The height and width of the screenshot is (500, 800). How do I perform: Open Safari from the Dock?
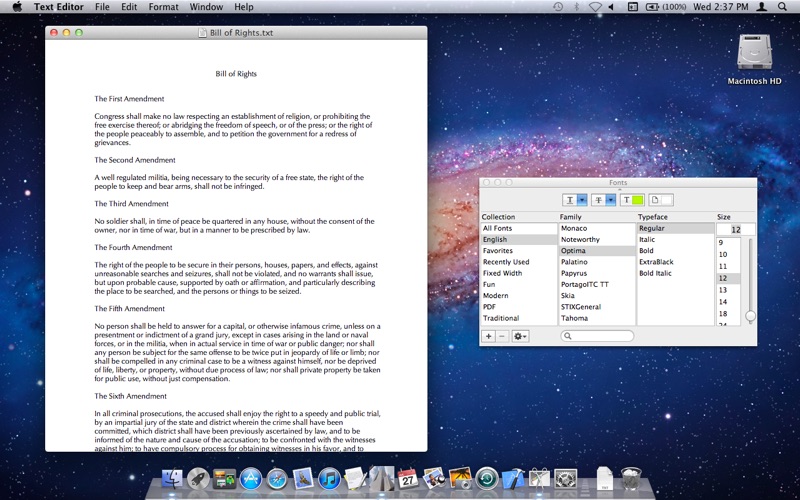click(x=277, y=479)
